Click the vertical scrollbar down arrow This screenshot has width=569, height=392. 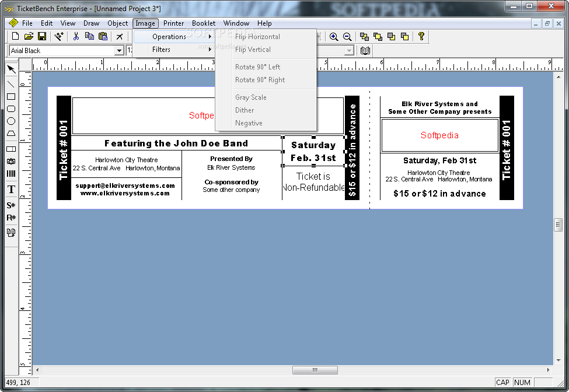[x=558, y=360]
